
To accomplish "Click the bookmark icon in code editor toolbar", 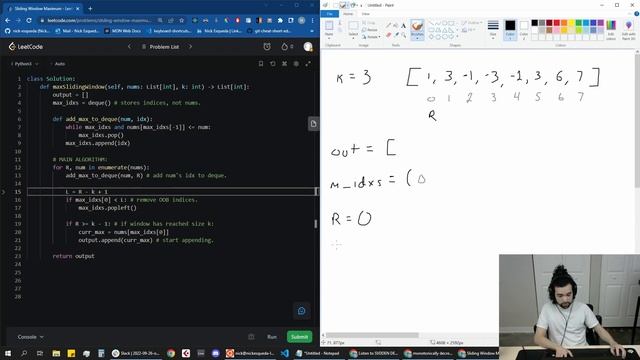I will tap(261, 64).
